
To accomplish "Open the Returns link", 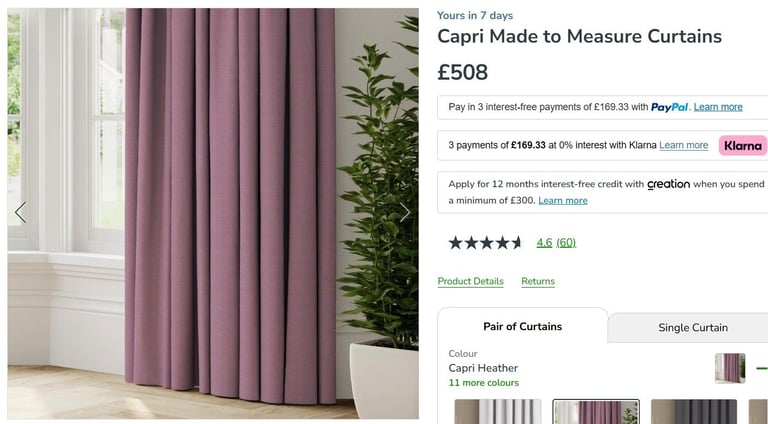I will click(538, 281).
